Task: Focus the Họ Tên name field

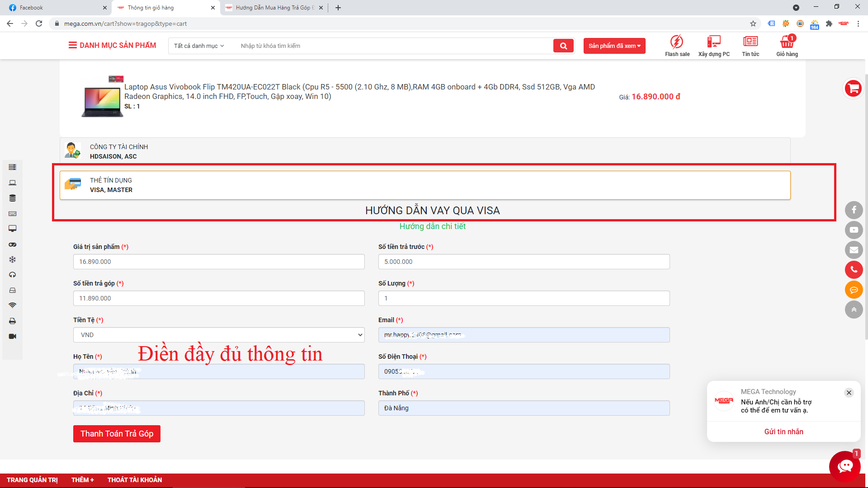Action: click(x=219, y=371)
